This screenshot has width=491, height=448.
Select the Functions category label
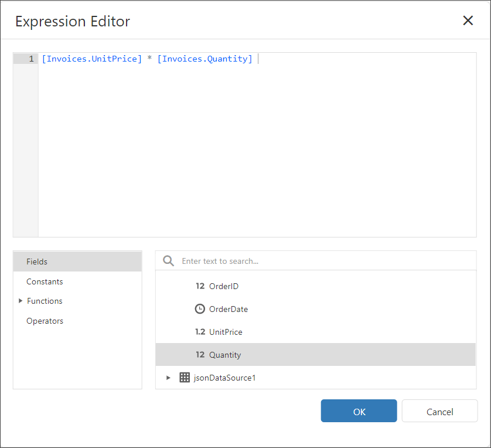[45, 301]
